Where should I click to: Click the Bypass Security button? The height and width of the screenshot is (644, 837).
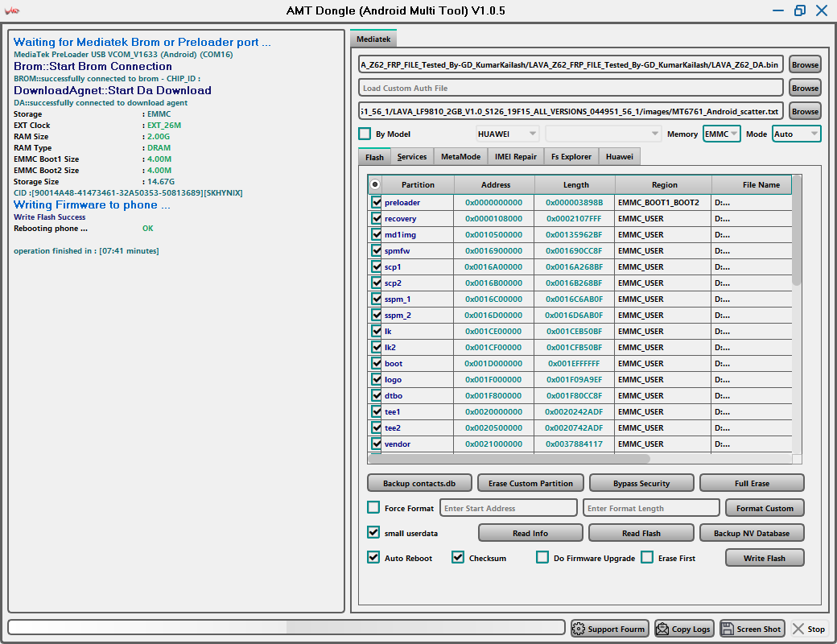click(641, 483)
